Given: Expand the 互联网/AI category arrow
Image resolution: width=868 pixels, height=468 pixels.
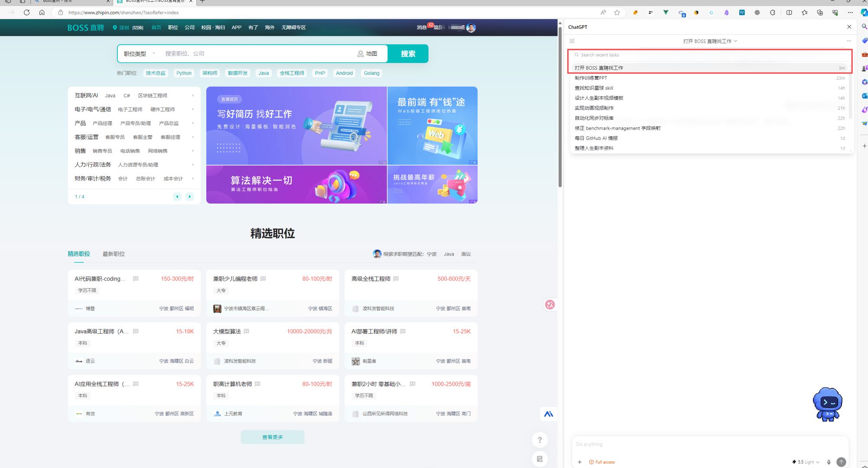Looking at the screenshot, I should pyautogui.click(x=193, y=95).
